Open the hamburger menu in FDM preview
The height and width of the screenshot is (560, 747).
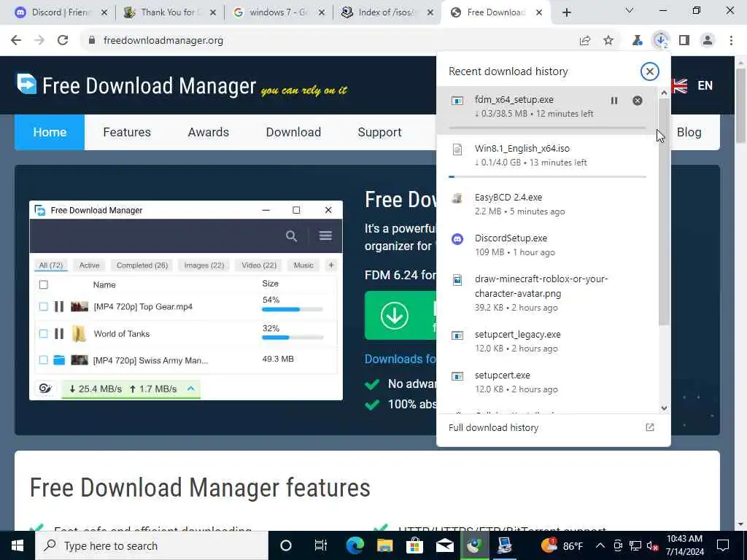(326, 236)
